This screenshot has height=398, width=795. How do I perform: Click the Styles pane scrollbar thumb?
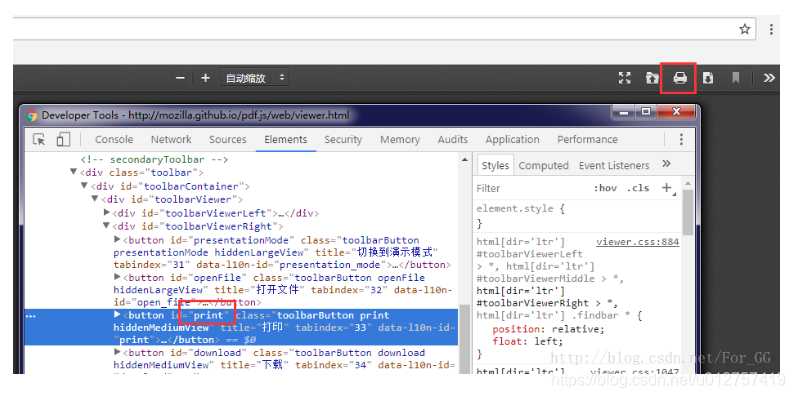click(x=688, y=212)
